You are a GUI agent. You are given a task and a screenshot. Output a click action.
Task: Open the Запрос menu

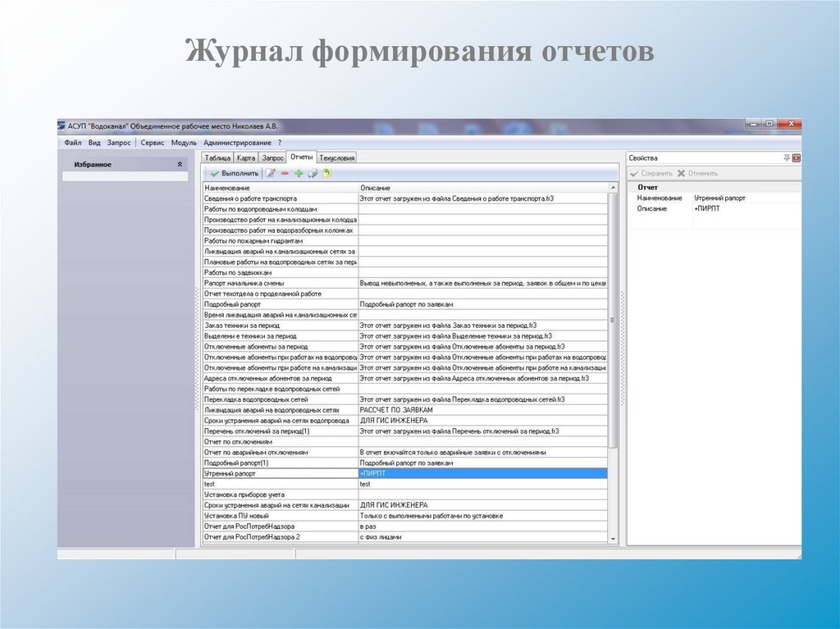click(x=118, y=143)
